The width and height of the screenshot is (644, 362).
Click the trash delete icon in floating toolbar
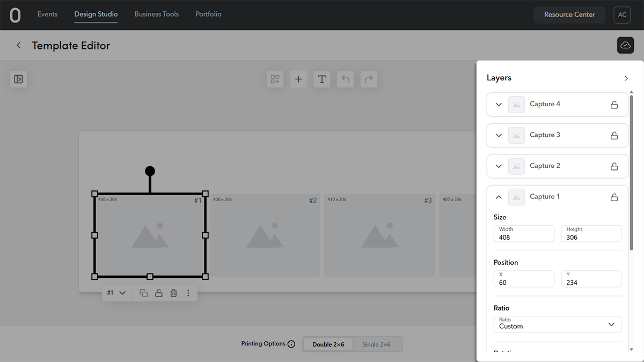(173, 293)
